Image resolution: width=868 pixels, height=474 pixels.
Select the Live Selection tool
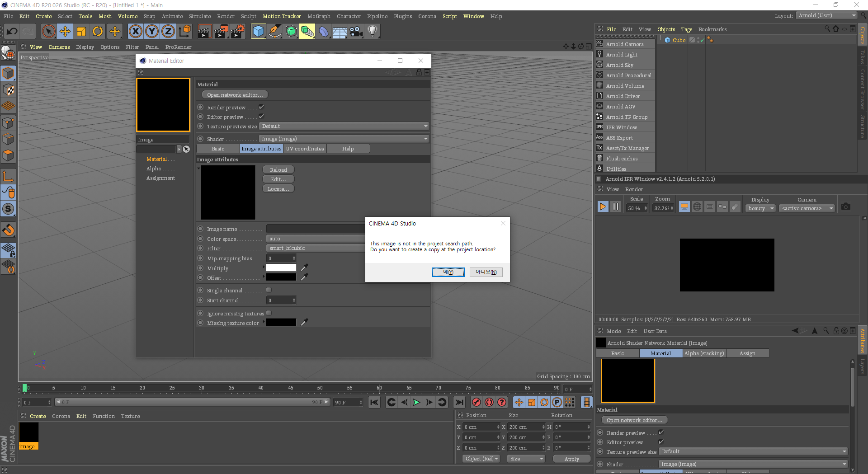pyautogui.click(x=48, y=31)
